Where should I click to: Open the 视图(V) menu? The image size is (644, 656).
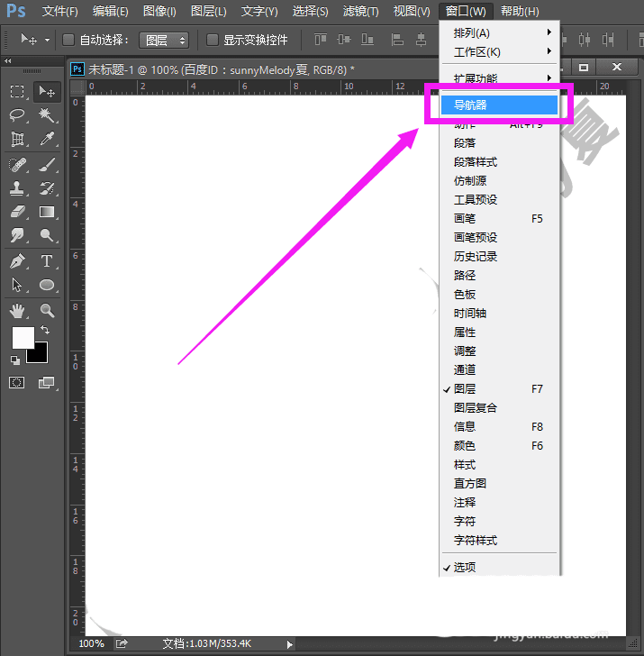pyautogui.click(x=412, y=12)
